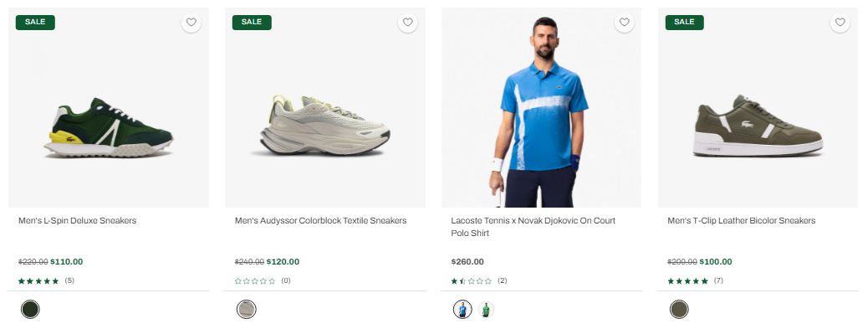Save Djokovic Polo Shirt with heart icon

624,23
